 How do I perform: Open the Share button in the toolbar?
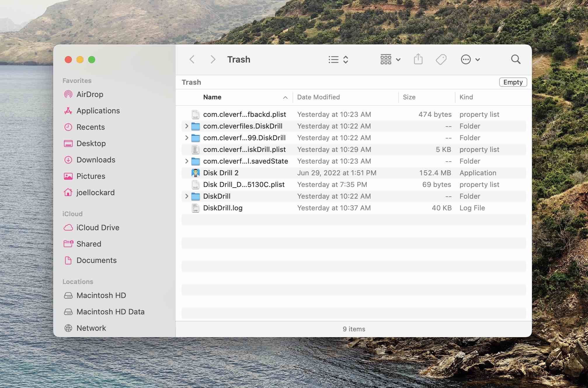[418, 59]
